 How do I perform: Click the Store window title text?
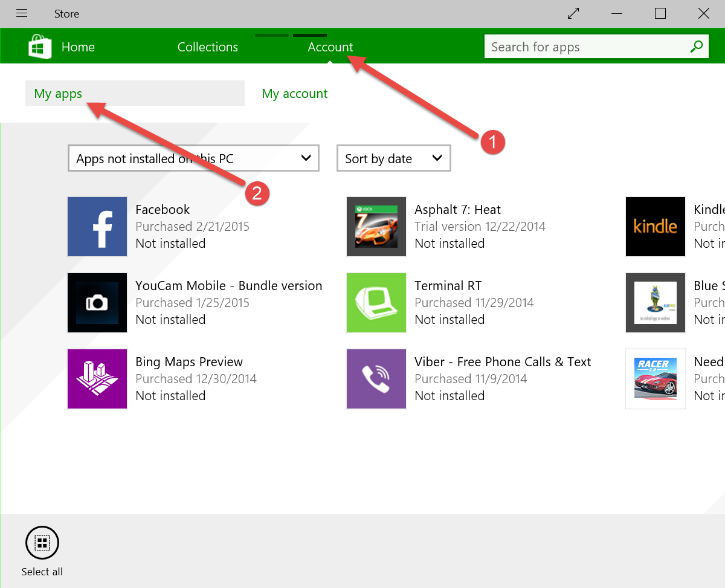click(x=66, y=13)
